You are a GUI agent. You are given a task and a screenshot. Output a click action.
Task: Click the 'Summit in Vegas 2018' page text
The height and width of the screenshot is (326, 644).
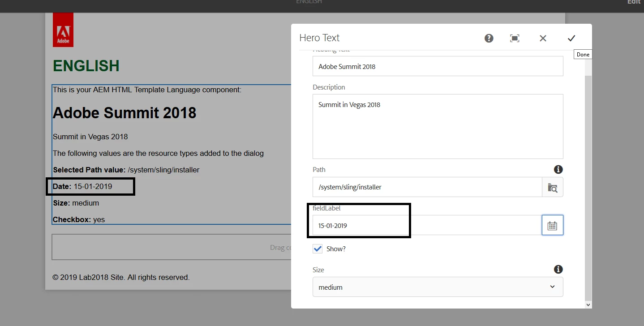click(x=90, y=137)
